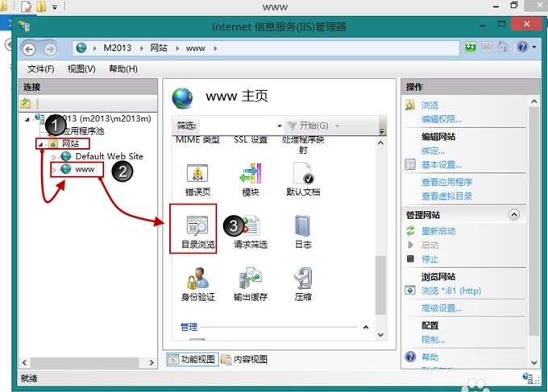Click 查看虚拟目录 link
This screenshot has width=548, height=392.
pyautogui.click(x=446, y=196)
